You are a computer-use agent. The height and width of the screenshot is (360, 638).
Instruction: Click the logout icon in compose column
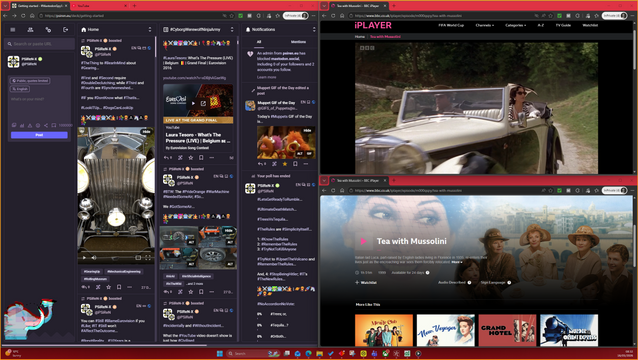(66, 30)
